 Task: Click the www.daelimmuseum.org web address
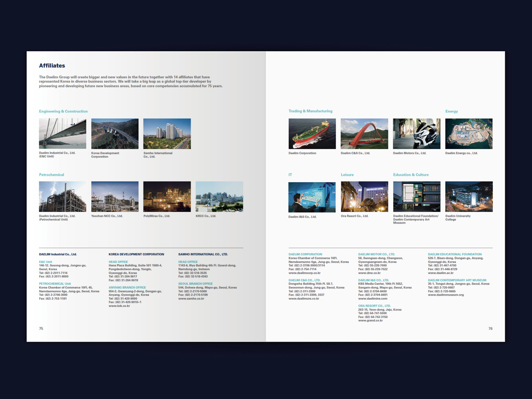point(445,295)
